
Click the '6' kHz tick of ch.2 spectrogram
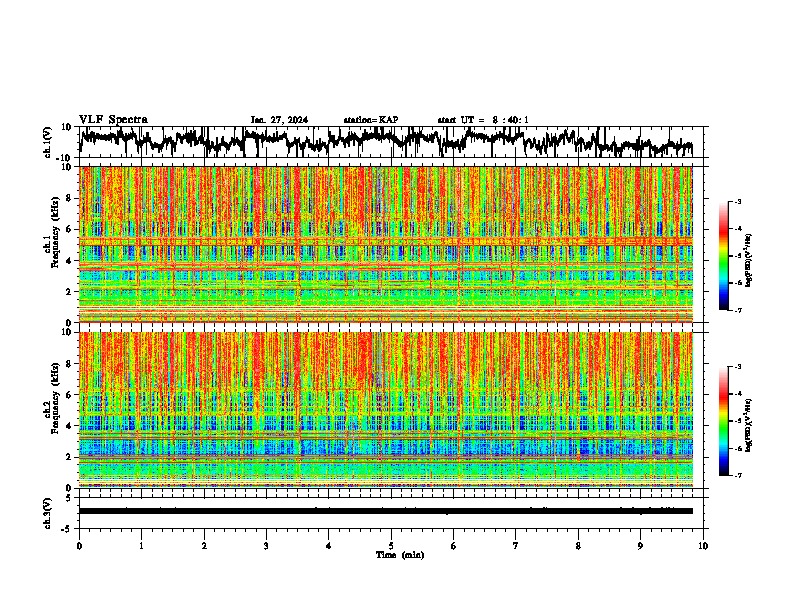point(70,395)
